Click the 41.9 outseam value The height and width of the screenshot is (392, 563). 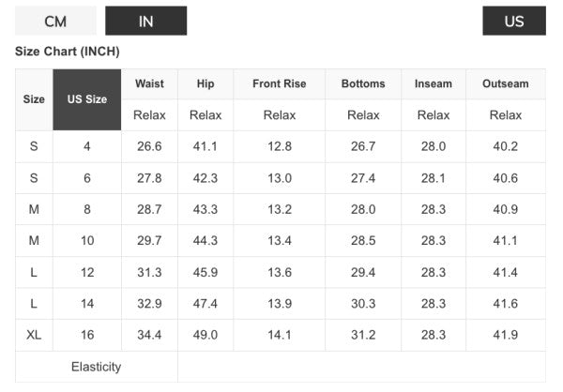(506, 335)
